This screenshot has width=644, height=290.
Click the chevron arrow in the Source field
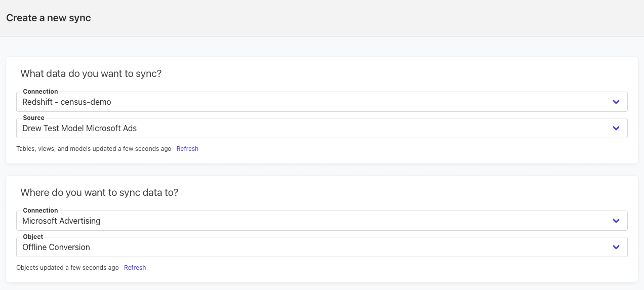point(616,128)
